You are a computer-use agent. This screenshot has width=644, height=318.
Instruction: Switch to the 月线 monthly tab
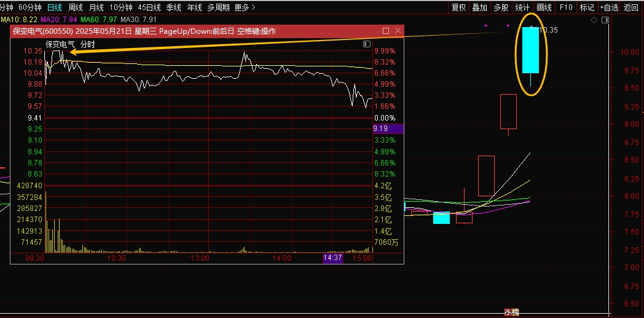tap(96, 7)
